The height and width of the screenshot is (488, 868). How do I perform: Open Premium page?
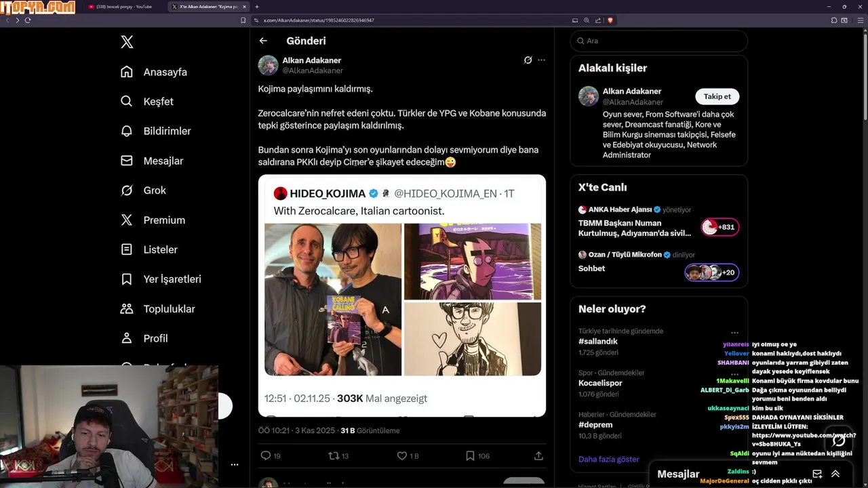153,220
